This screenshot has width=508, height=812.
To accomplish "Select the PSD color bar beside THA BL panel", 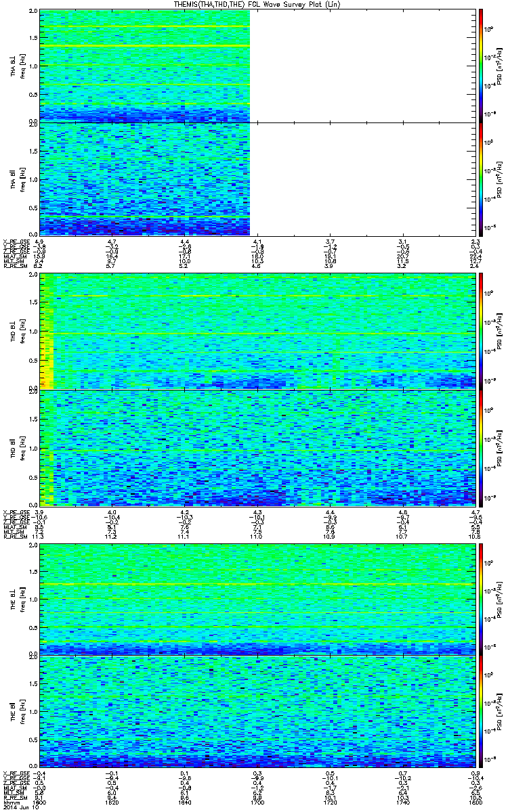I will click(480, 66).
